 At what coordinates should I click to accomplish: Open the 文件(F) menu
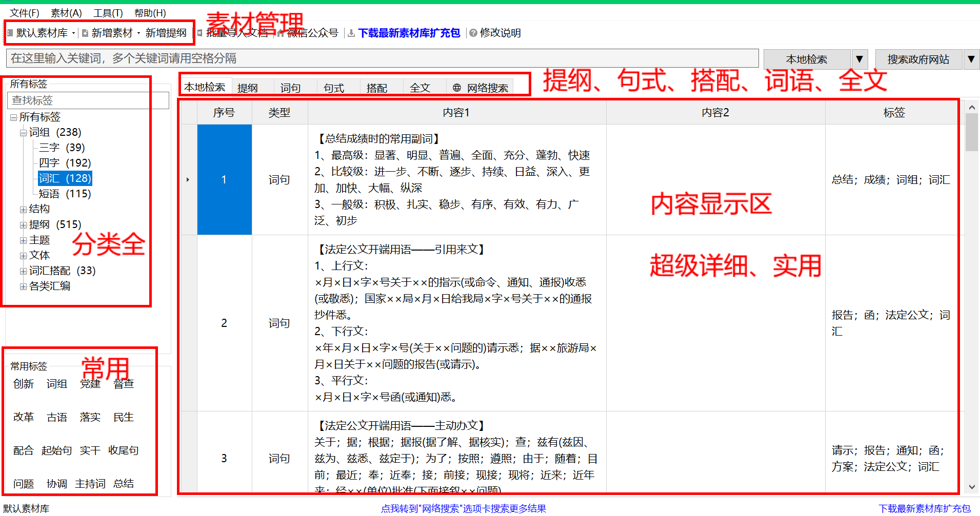click(25, 13)
